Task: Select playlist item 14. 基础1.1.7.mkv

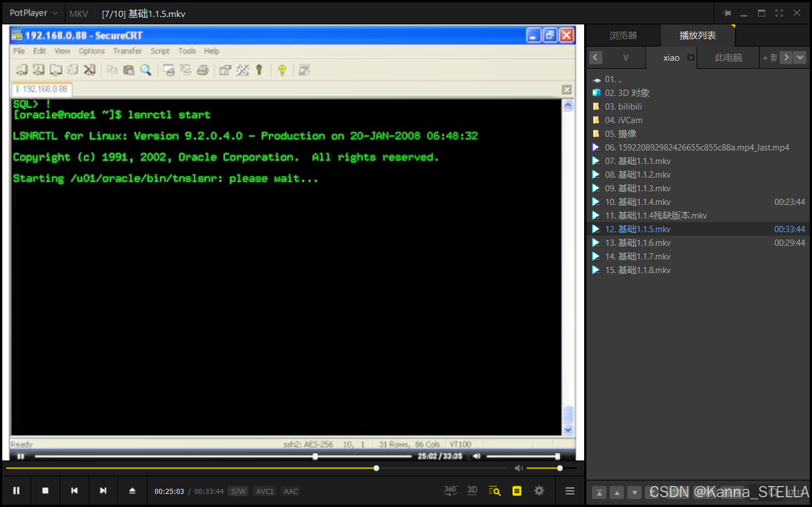Action: pos(698,257)
